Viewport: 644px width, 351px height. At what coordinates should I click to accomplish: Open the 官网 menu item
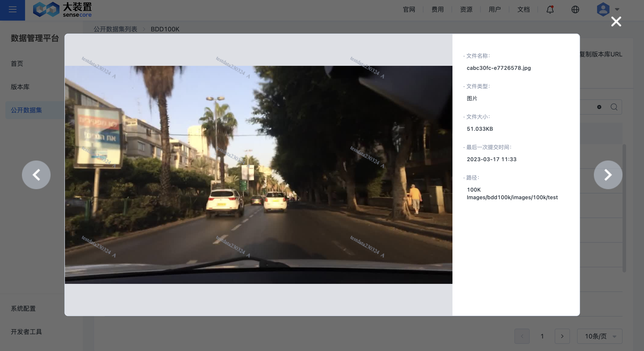(x=409, y=9)
